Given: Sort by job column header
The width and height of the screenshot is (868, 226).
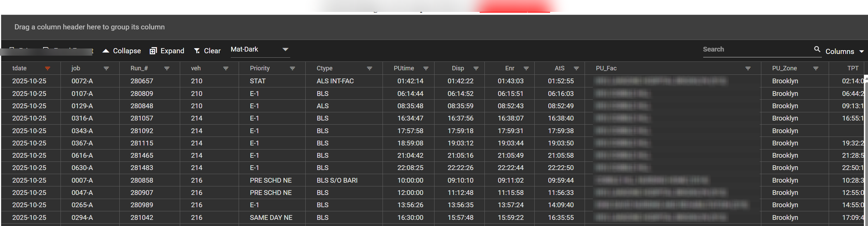Looking at the screenshot, I should 76,68.
